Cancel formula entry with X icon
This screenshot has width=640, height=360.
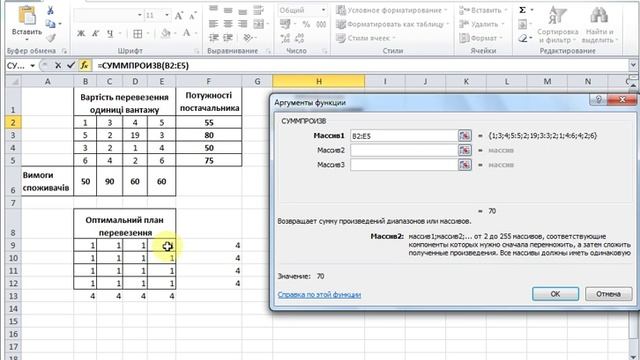tap(58, 65)
